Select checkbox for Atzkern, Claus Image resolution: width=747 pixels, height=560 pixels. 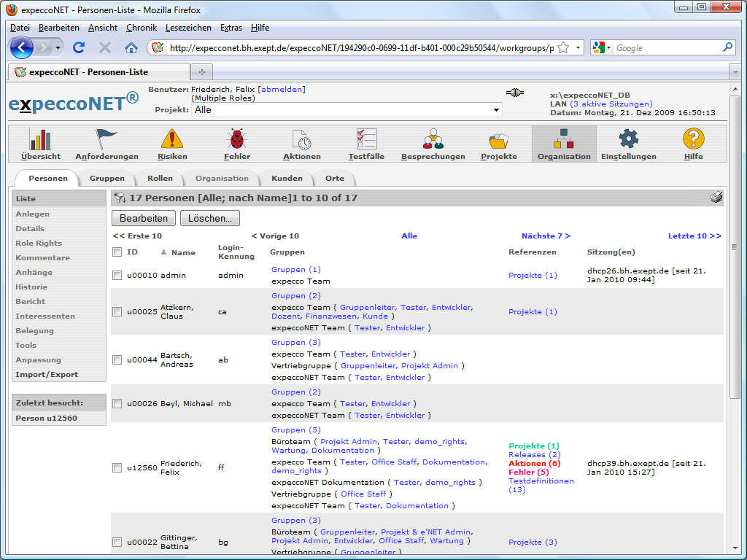point(117,312)
